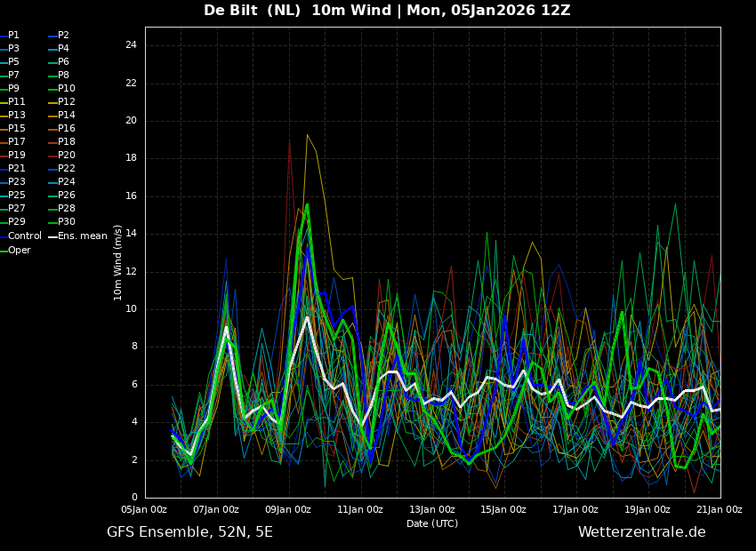Pick the y-axis tick 2
Screen dimensions: 756x551
coord(134,460)
